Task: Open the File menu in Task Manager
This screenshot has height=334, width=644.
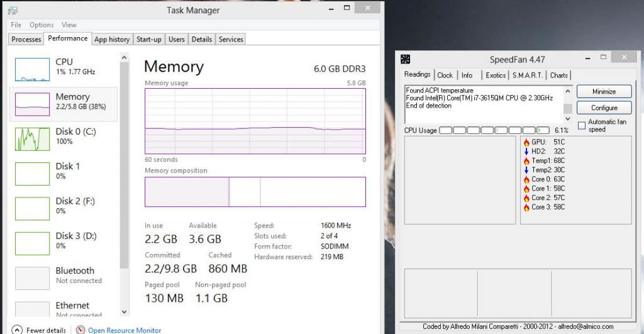Action: [x=16, y=25]
